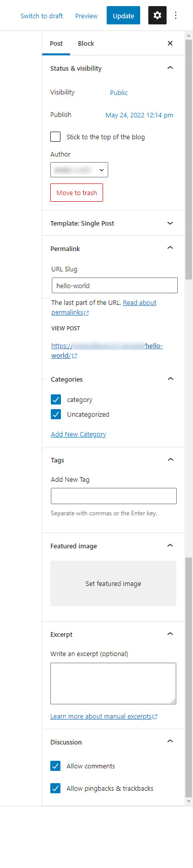
Task: Open the three-dot options menu
Action: pos(176,15)
